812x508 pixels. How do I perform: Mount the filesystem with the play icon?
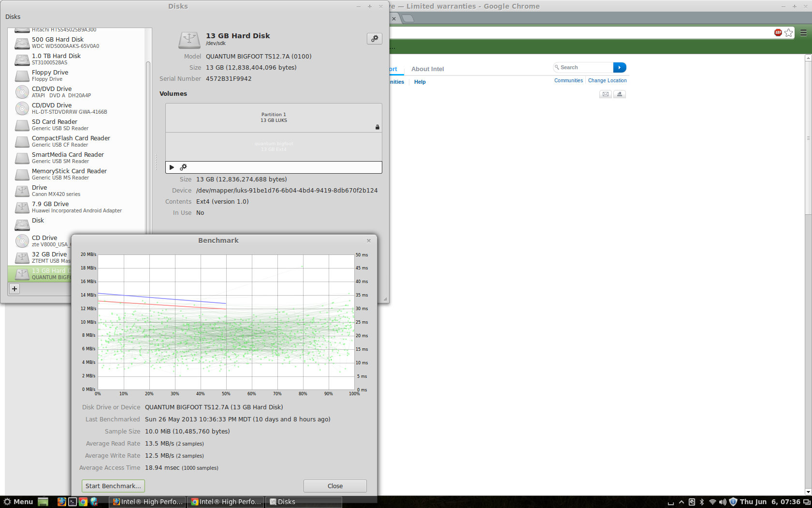[x=172, y=167]
